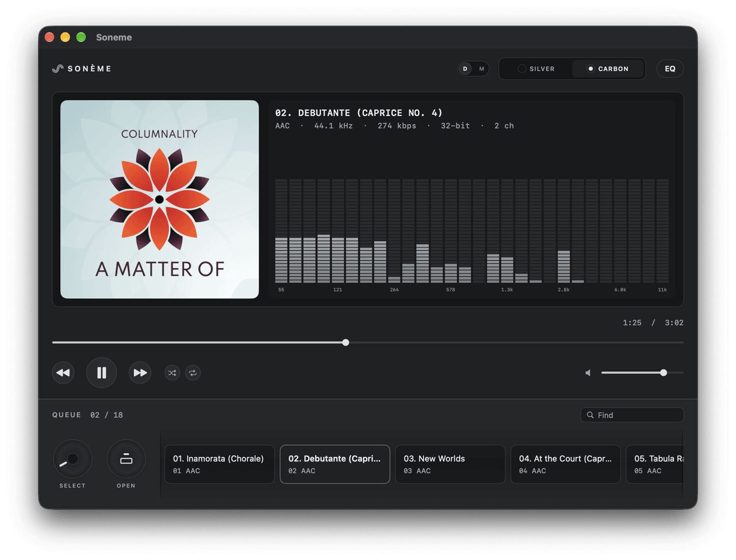The width and height of the screenshot is (736, 560).
Task: Toggle shuffle mode icon
Action: (172, 373)
